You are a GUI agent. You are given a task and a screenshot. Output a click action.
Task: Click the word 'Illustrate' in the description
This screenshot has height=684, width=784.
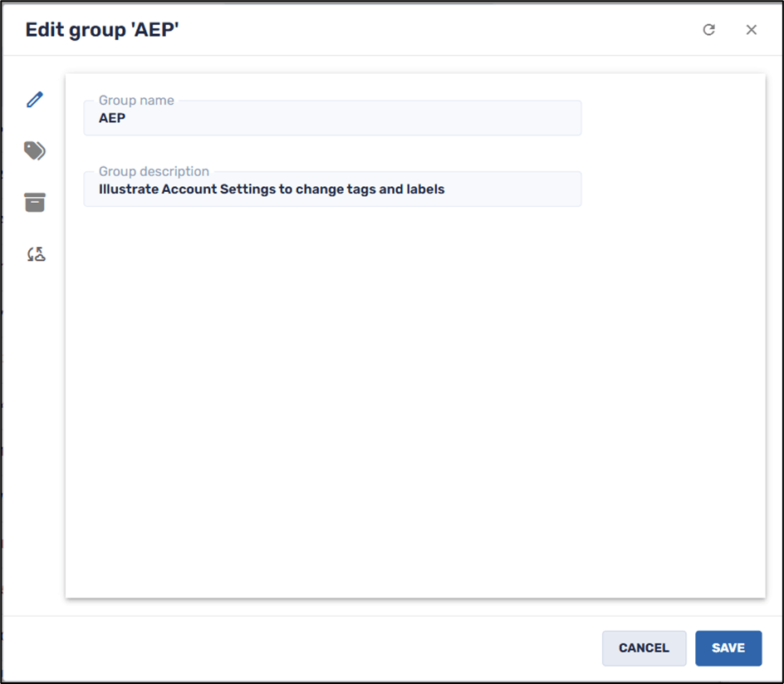coord(128,189)
